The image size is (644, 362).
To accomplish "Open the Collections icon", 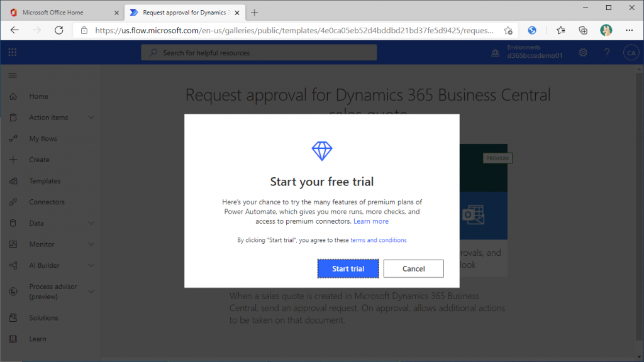I will [583, 30].
